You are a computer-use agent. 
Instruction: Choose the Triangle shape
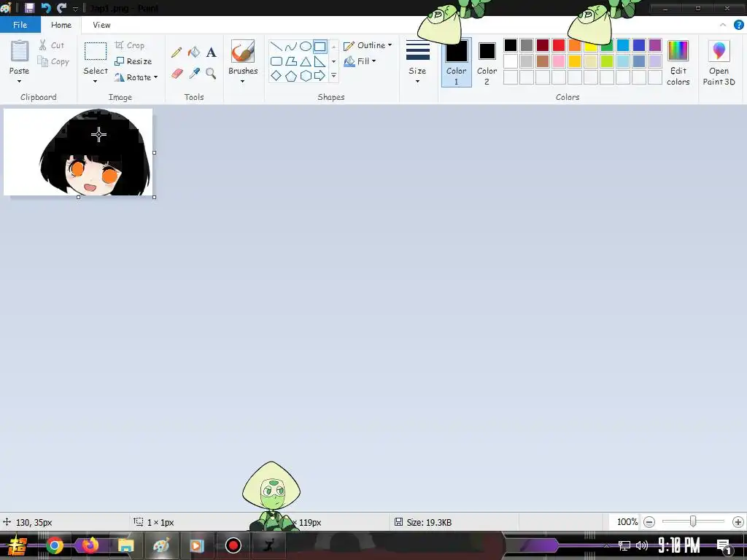tap(306, 61)
